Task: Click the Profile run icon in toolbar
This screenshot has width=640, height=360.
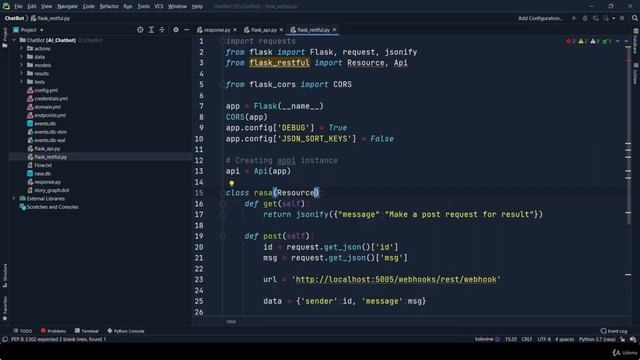Action: (606, 18)
